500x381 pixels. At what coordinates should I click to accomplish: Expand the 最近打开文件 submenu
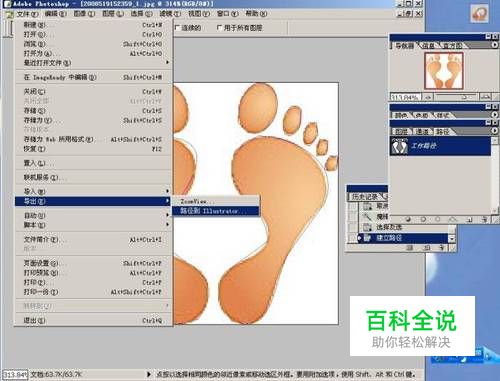click(x=167, y=62)
